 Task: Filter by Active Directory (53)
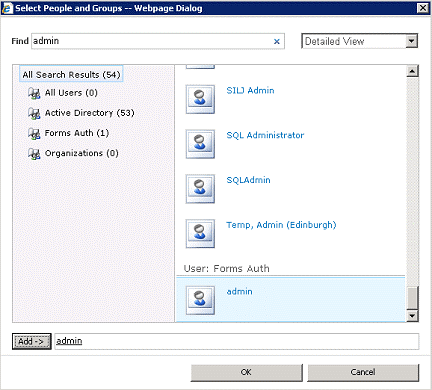tap(89, 113)
